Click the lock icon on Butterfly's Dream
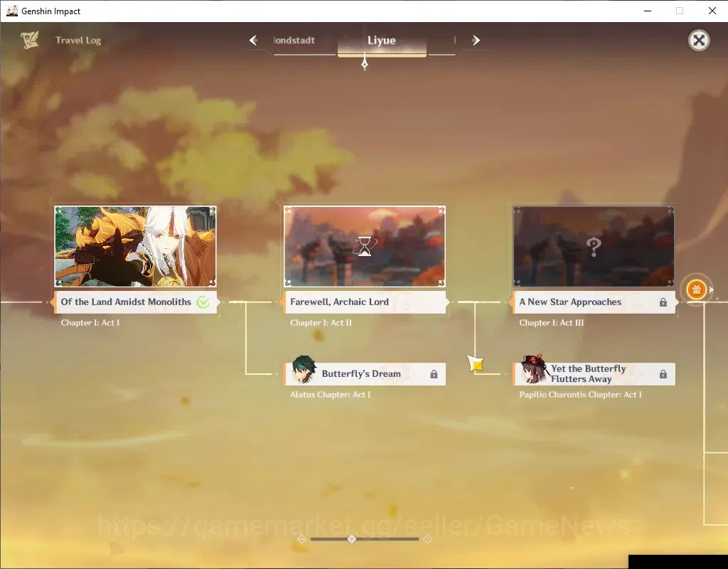The width and height of the screenshot is (728, 569). (434, 374)
